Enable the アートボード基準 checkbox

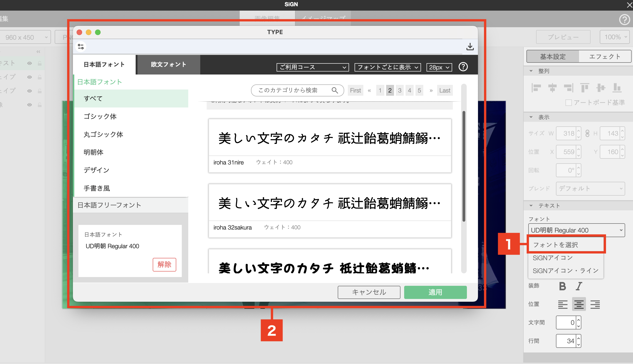click(x=568, y=102)
